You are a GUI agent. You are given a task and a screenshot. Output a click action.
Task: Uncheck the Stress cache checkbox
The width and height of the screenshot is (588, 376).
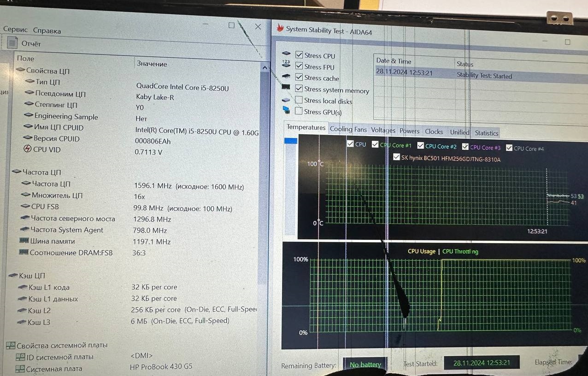click(299, 77)
